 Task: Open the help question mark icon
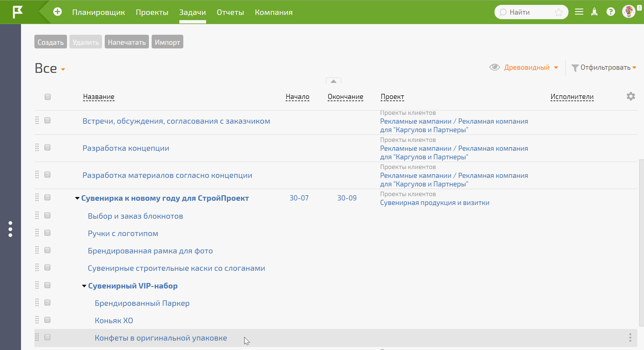611,12
